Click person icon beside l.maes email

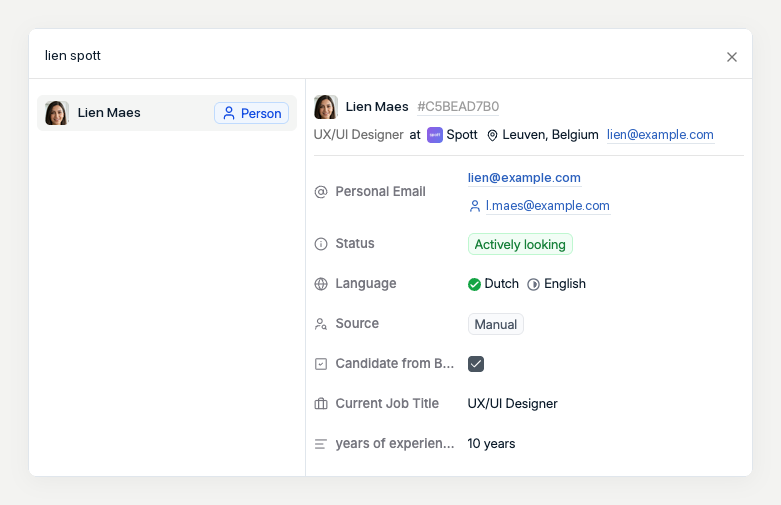[475, 206]
